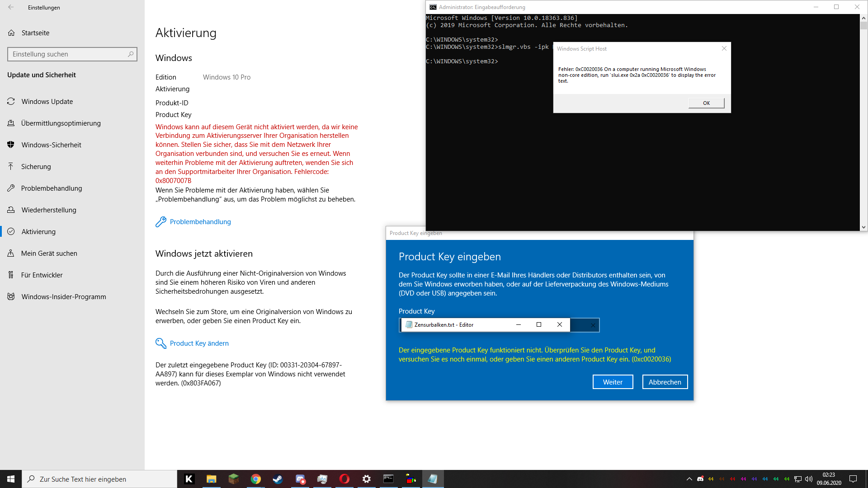Viewport: 868px width, 488px height.
Task: Open the colored cube app on taskbar
Action: [x=411, y=479]
